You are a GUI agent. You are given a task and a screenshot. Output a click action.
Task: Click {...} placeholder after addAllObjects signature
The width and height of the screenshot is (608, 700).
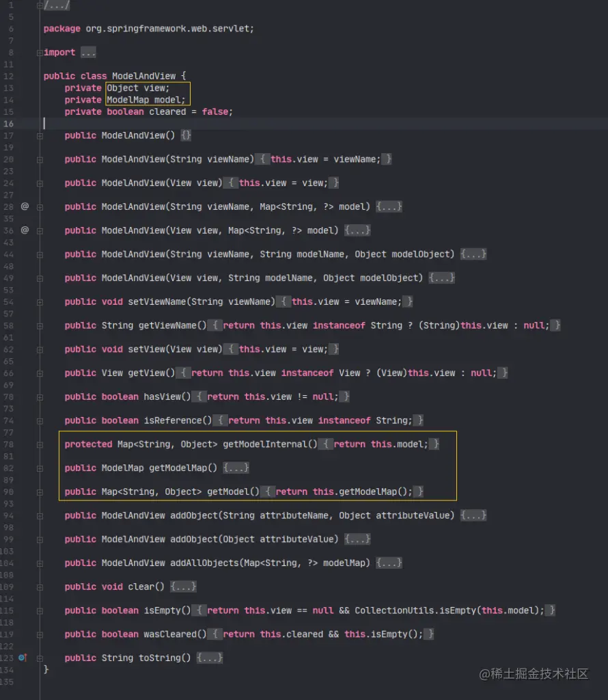(x=389, y=563)
